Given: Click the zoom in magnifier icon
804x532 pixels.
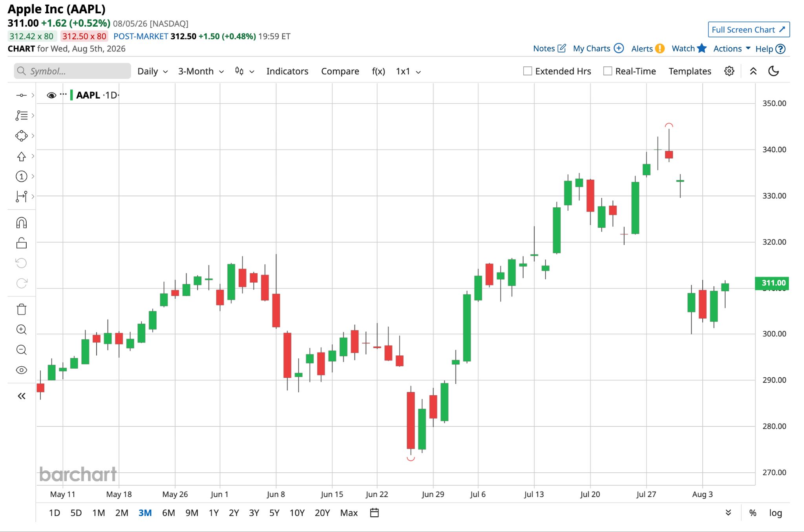Looking at the screenshot, I should [22, 330].
